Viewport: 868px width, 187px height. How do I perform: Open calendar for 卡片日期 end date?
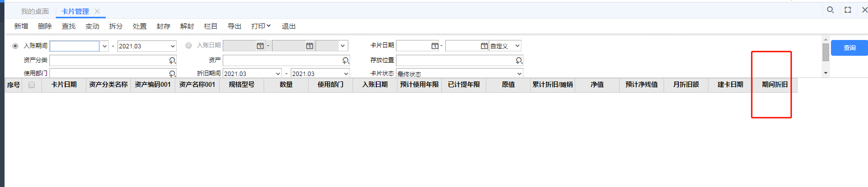point(484,46)
